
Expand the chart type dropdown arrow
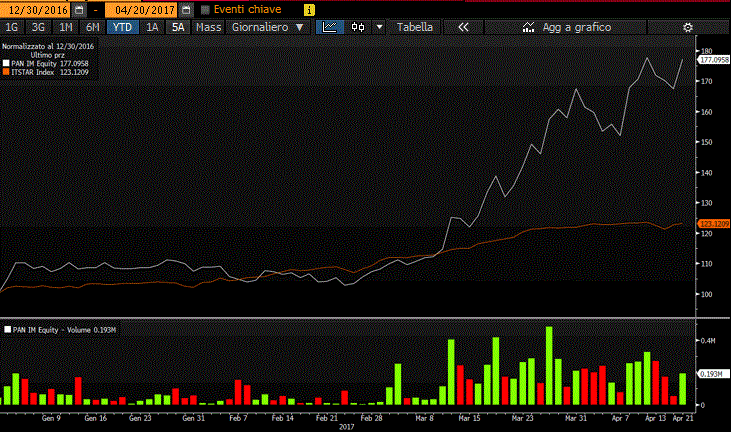click(x=378, y=27)
